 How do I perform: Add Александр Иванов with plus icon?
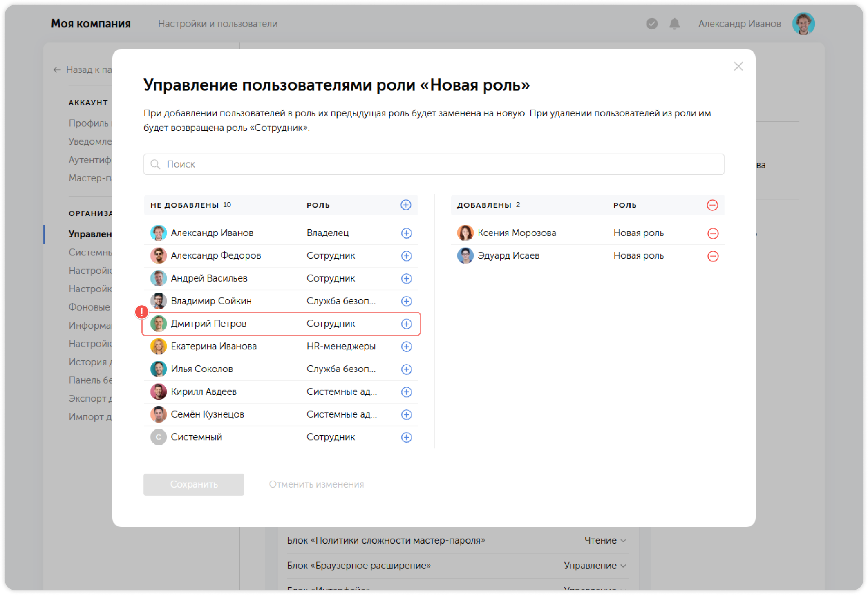pyautogui.click(x=406, y=233)
